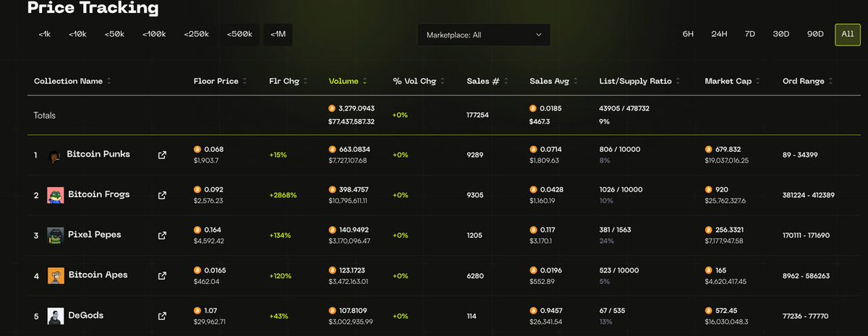Image resolution: width=868 pixels, height=336 pixels.
Task: Filter by the <100k price range
Action: tap(154, 34)
